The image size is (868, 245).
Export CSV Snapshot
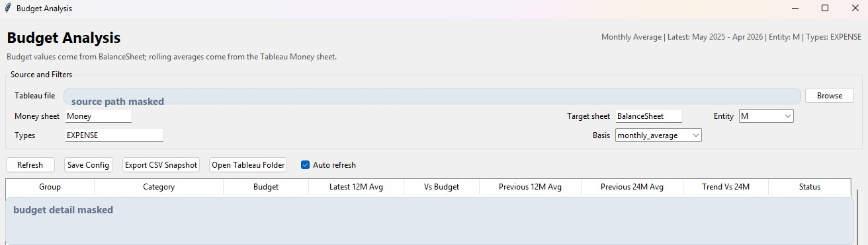click(x=161, y=165)
